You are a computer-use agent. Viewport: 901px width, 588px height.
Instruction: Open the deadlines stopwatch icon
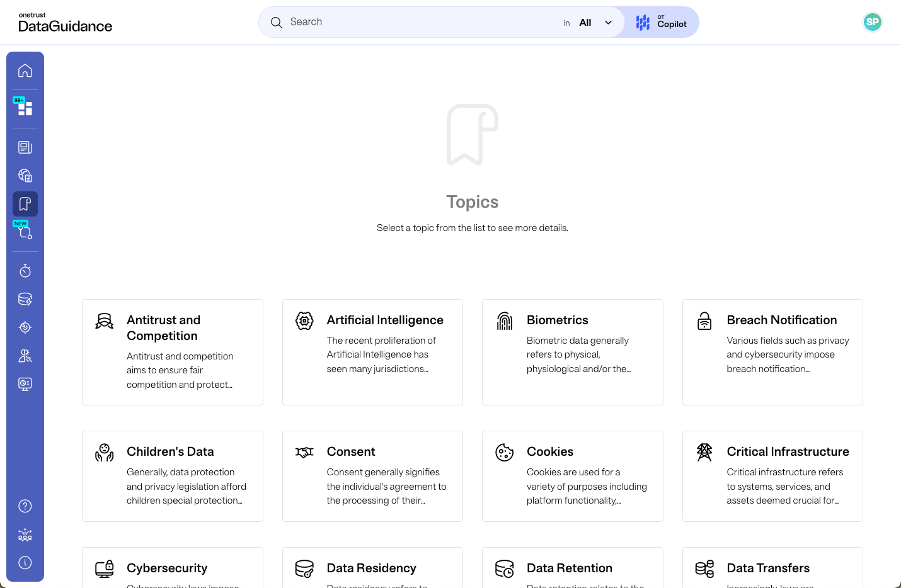pos(25,270)
